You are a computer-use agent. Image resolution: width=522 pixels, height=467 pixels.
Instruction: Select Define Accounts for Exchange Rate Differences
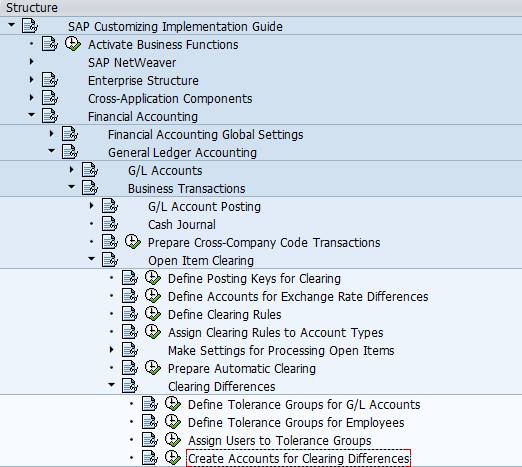(x=298, y=297)
